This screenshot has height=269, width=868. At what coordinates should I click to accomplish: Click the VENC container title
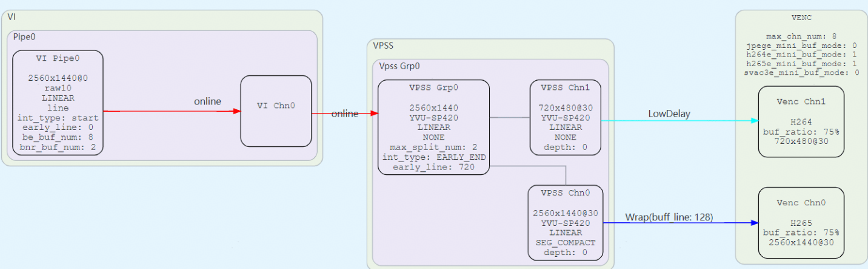pyautogui.click(x=801, y=18)
